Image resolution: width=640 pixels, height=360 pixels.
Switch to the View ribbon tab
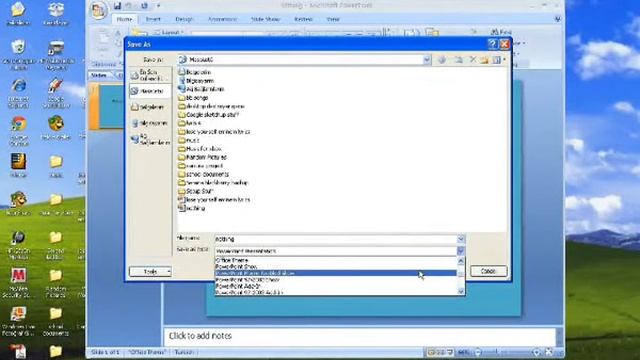[x=333, y=19]
